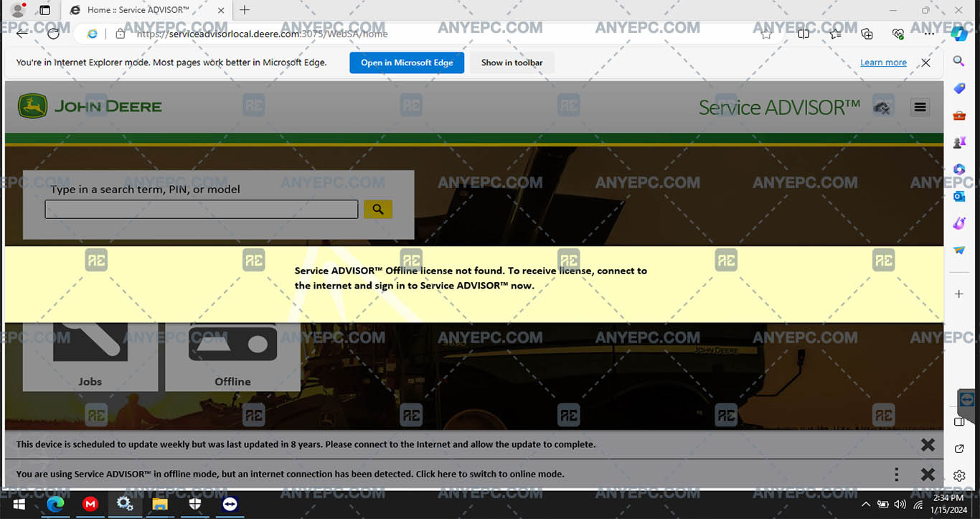The image size is (980, 519).
Task: Click the switch to online mode message
Action: click(x=290, y=474)
